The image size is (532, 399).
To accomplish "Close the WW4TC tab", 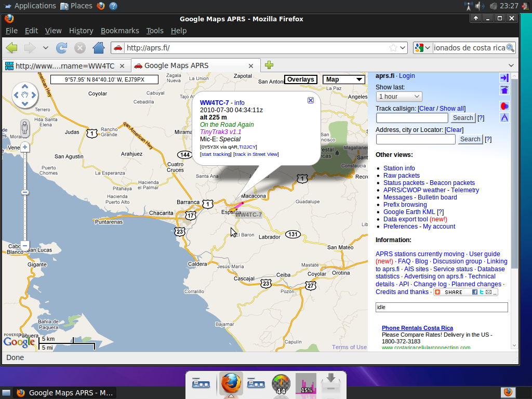I will (x=122, y=66).
